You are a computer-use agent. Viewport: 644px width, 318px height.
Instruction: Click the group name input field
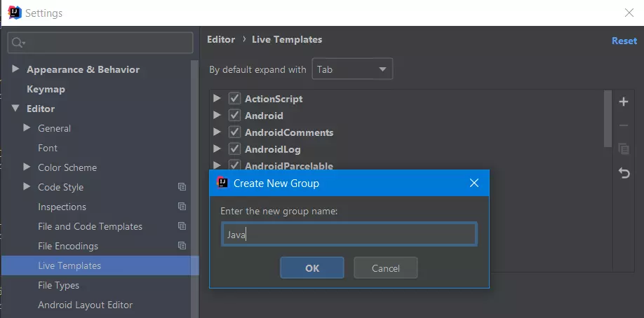pyautogui.click(x=349, y=234)
